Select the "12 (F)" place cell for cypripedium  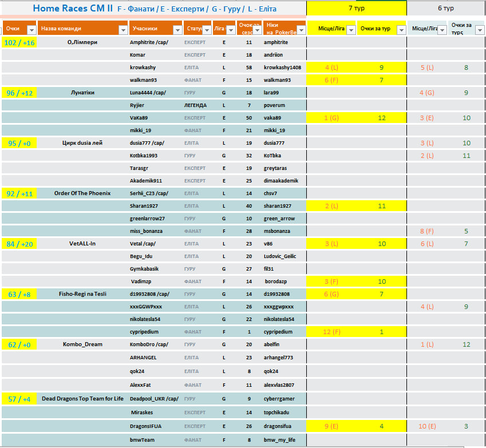[331, 332]
